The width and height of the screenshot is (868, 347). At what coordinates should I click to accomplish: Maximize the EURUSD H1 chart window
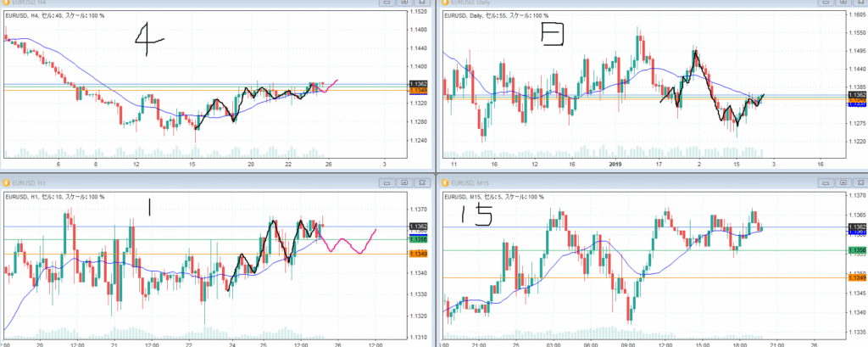[404, 182]
